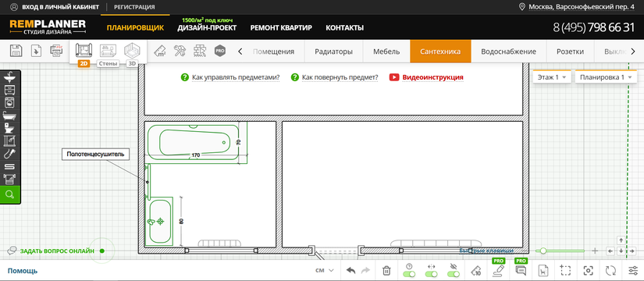
Task: Open the Радиаторы tab
Action: tap(333, 52)
